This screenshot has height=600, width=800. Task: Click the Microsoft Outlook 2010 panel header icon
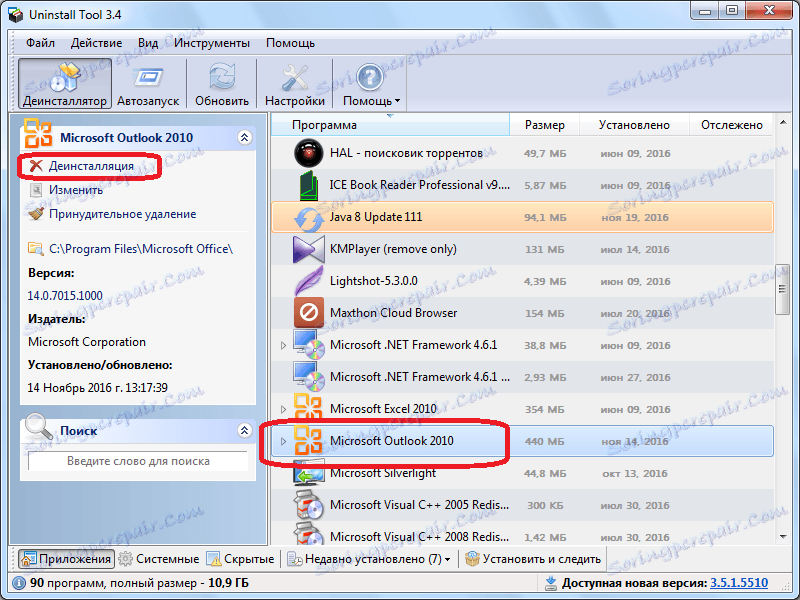38,133
